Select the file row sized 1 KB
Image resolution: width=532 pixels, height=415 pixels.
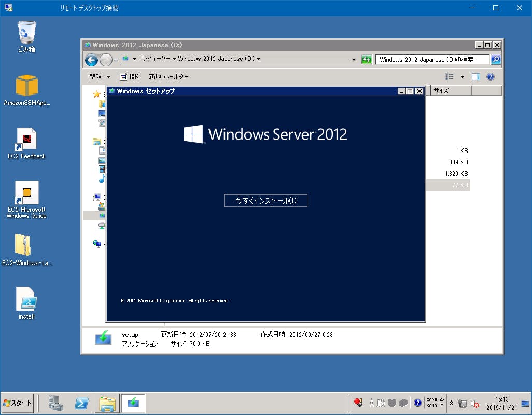(447, 150)
